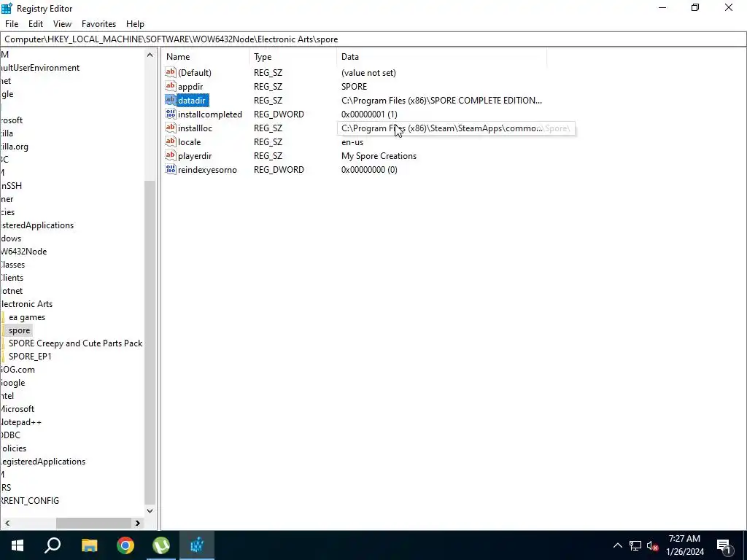Click the taskbar clock and date
The height and width of the screenshot is (560, 747).
click(x=684, y=545)
